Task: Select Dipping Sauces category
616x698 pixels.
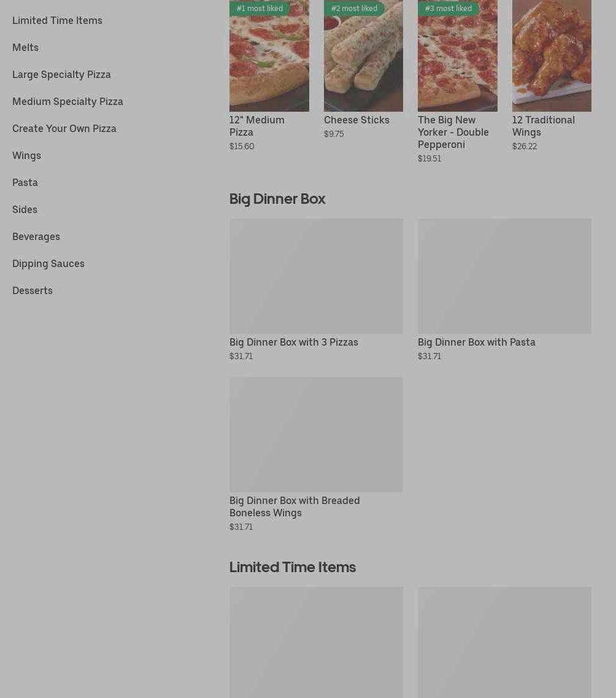Action: coord(48,263)
